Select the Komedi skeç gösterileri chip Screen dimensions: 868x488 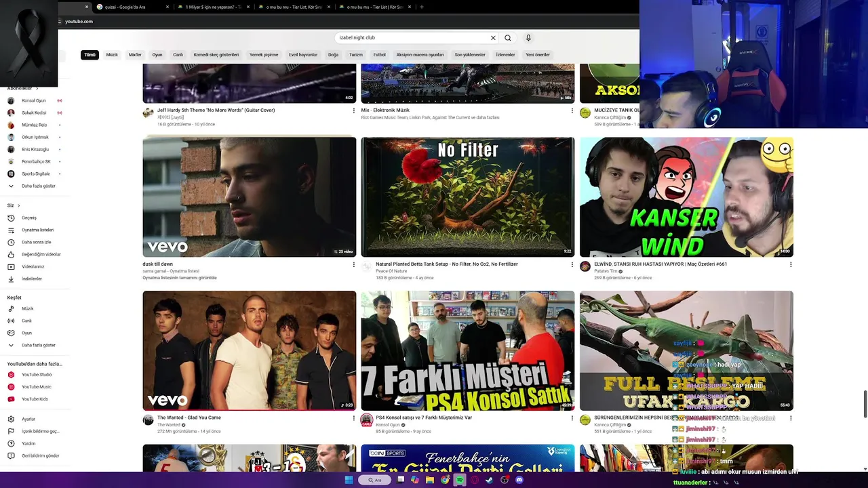[216, 55]
